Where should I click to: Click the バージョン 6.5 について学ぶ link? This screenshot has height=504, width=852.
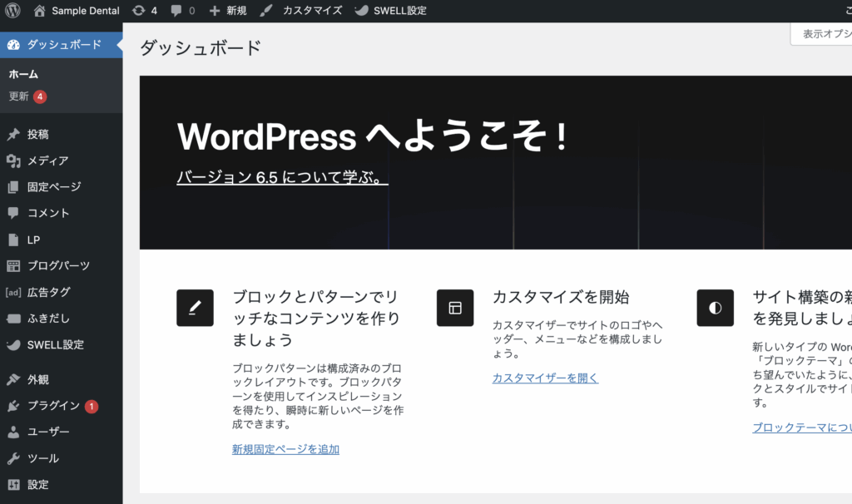point(282,178)
